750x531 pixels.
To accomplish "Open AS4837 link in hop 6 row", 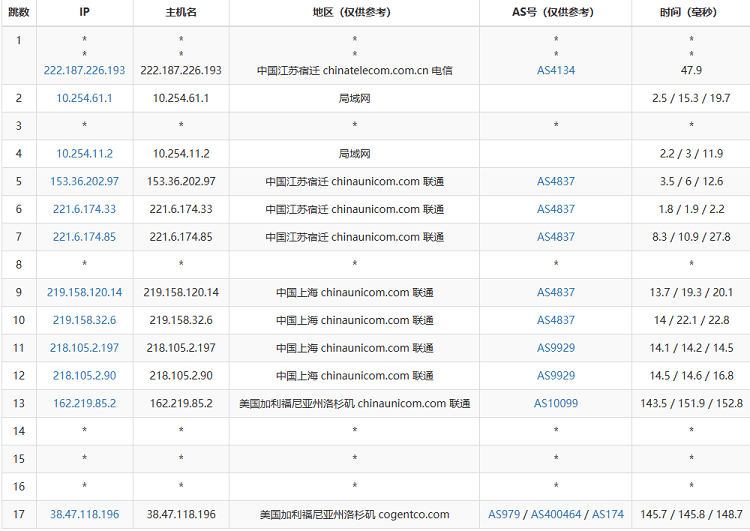I will (x=556, y=209).
